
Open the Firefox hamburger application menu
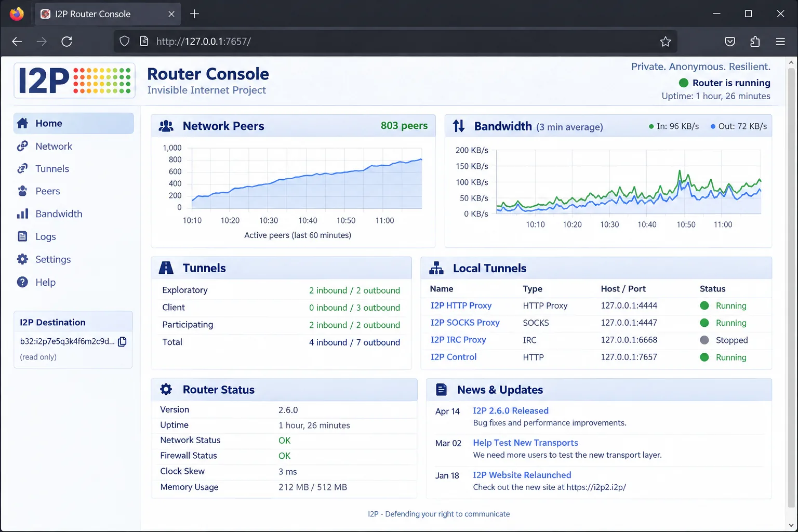pyautogui.click(x=780, y=42)
